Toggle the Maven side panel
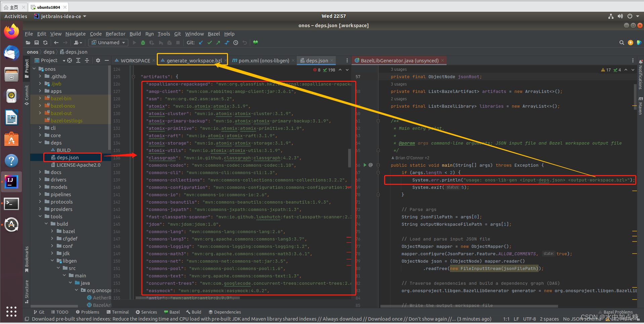 (640, 106)
